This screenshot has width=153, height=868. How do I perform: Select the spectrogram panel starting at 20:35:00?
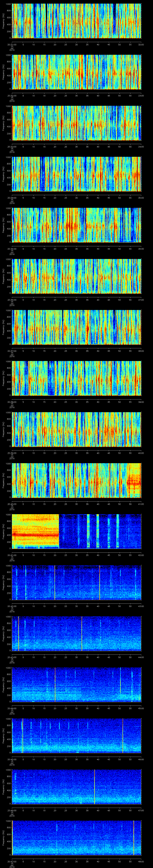tap(76, 225)
